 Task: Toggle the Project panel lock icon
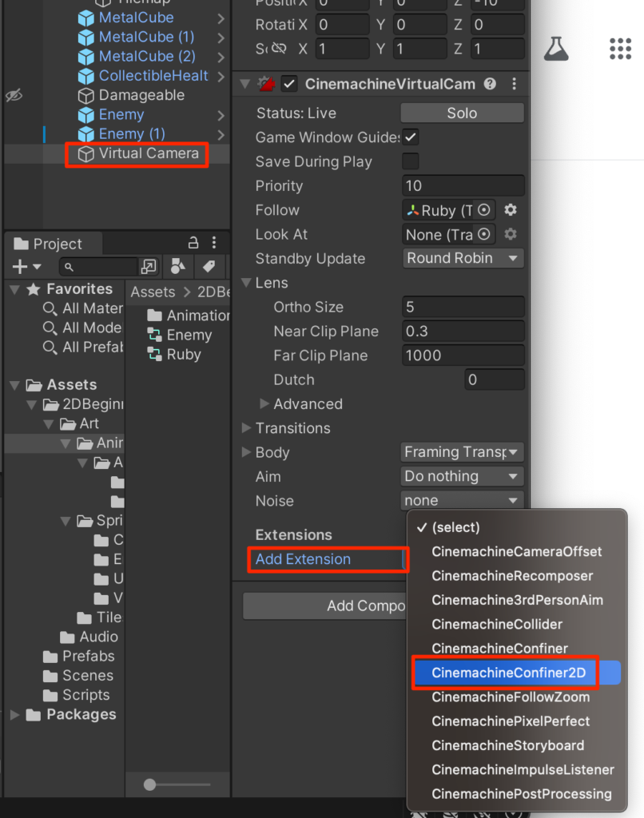click(x=193, y=243)
